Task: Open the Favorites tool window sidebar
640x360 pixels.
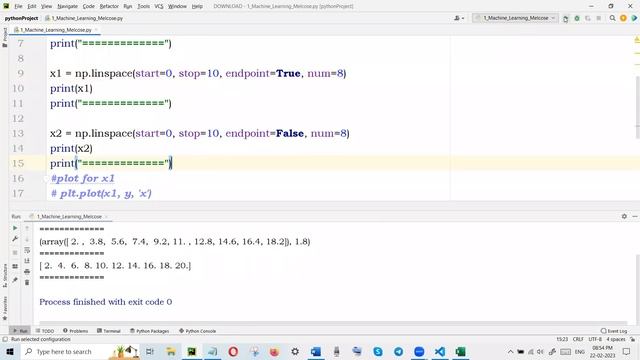Action: click(x=4, y=308)
